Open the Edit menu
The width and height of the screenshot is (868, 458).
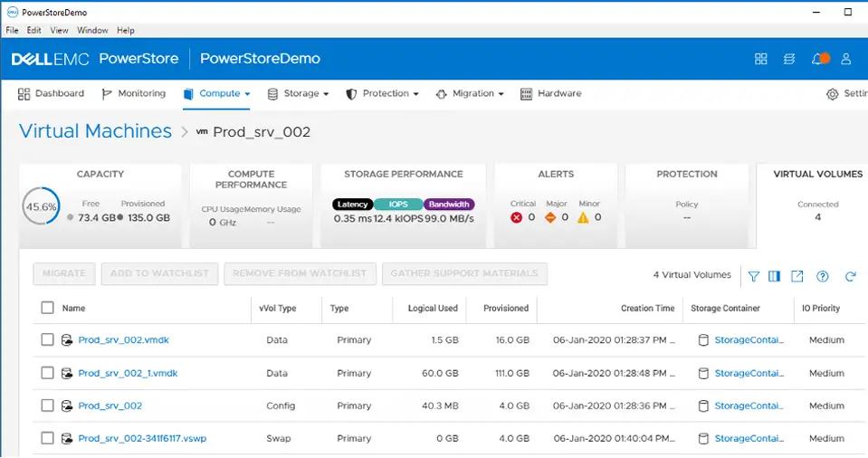click(x=33, y=31)
